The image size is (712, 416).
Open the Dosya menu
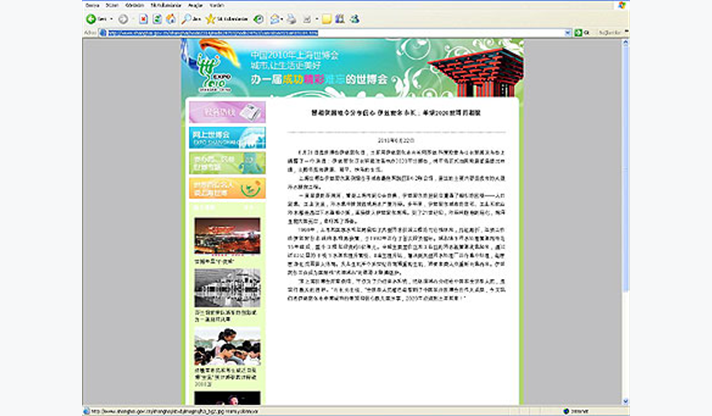pos(91,4)
